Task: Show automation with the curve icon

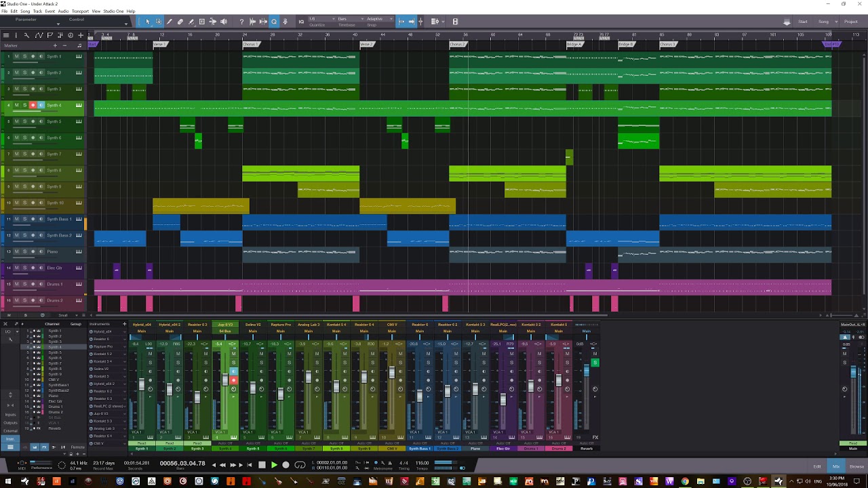Action: pyautogui.click(x=39, y=35)
